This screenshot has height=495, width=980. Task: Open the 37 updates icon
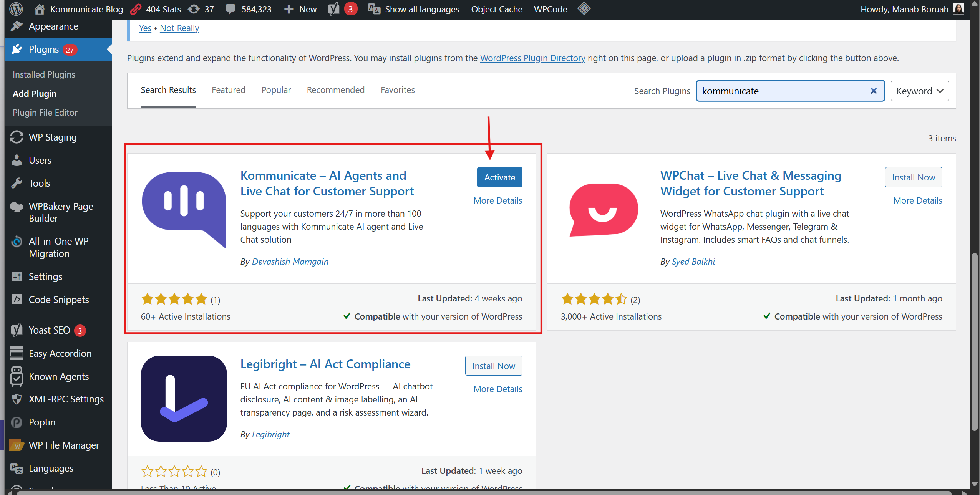coord(194,9)
